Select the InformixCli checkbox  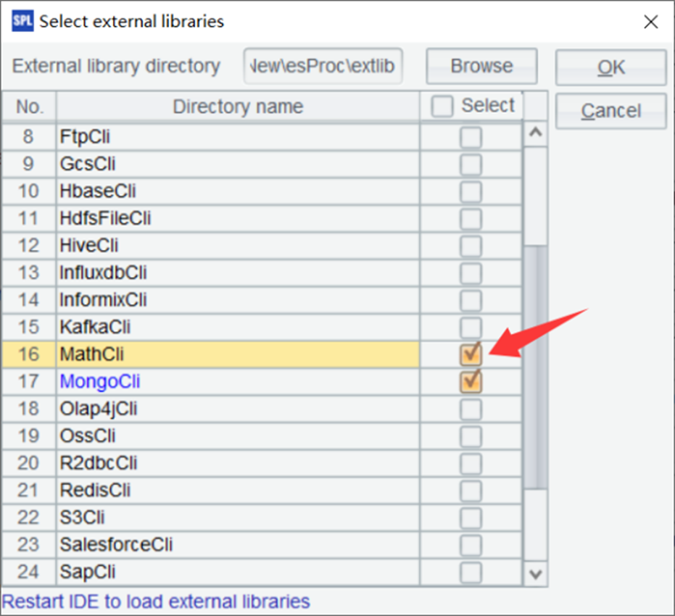pyautogui.click(x=471, y=300)
